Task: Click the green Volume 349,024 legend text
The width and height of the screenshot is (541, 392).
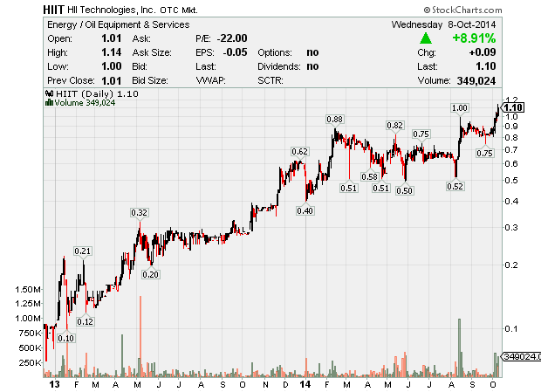Action: pos(85,103)
